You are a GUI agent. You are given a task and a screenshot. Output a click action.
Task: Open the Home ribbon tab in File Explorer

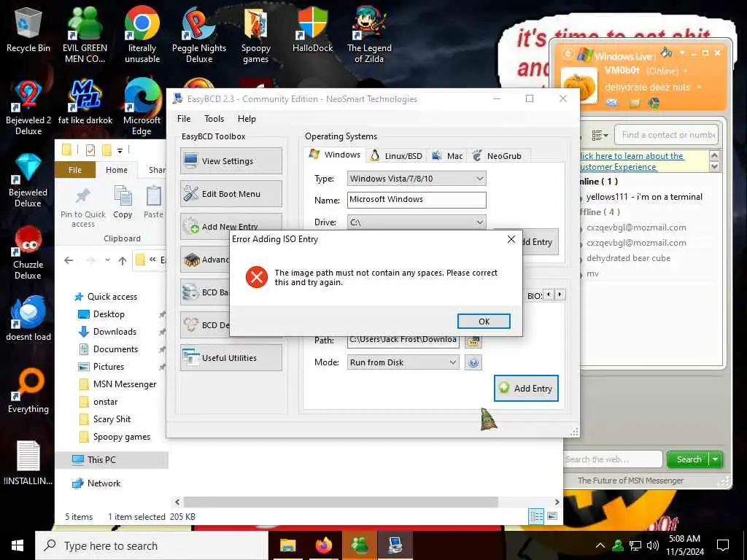pos(117,170)
